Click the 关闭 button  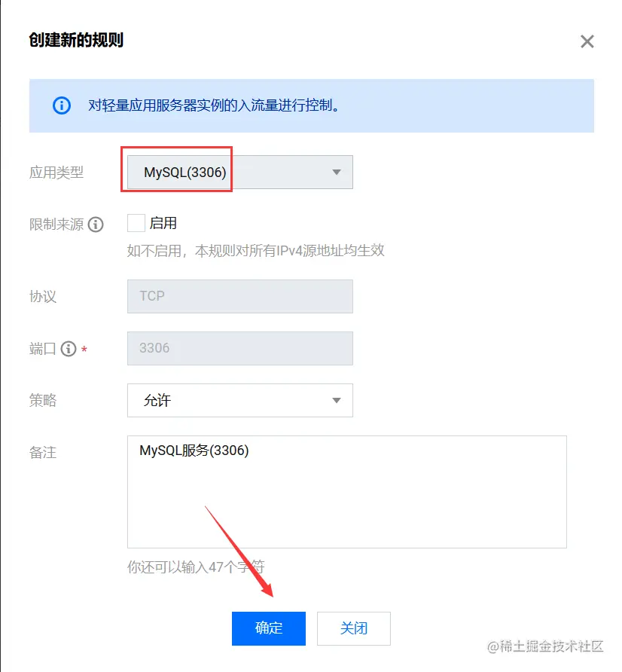(x=354, y=628)
